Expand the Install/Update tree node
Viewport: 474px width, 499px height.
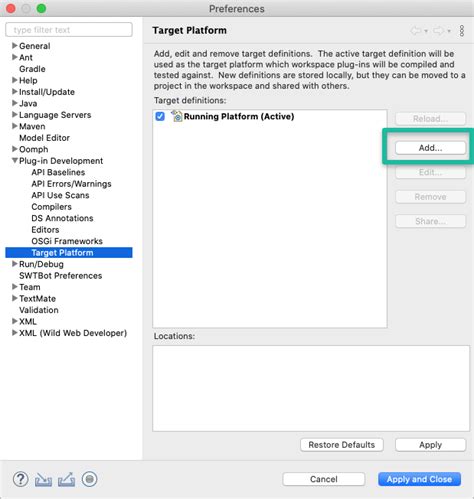coord(14,91)
